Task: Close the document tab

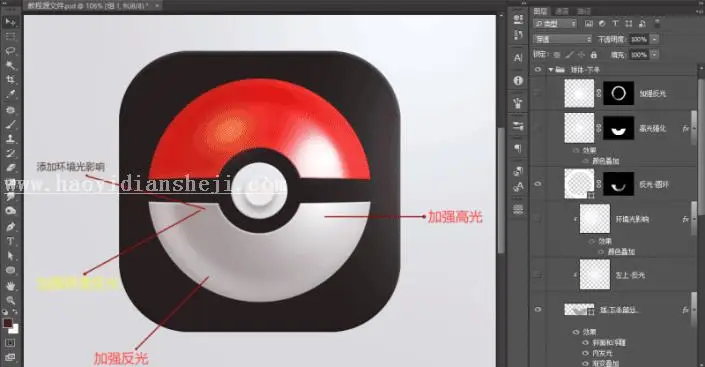Action: (x=157, y=6)
